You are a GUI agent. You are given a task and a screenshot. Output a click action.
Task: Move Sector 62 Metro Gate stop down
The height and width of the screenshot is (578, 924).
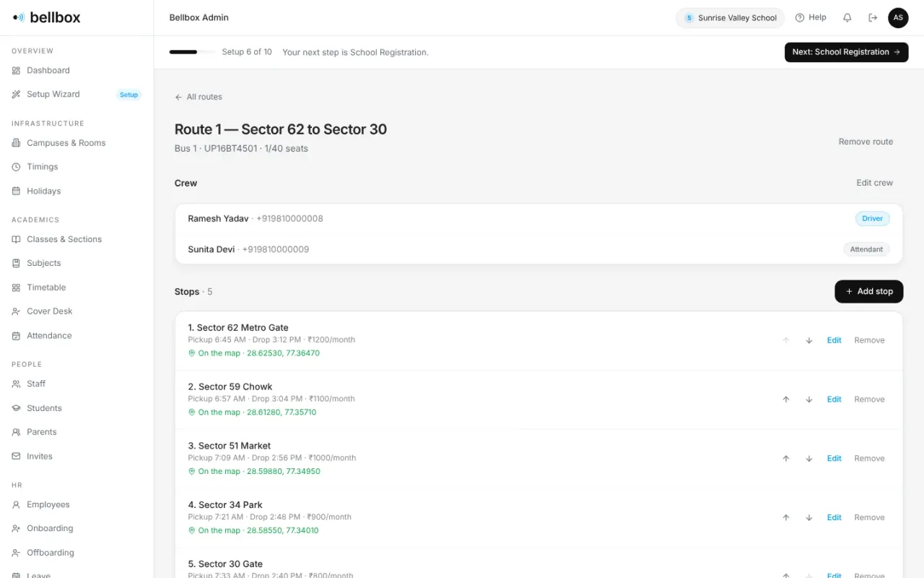pos(809,340)
